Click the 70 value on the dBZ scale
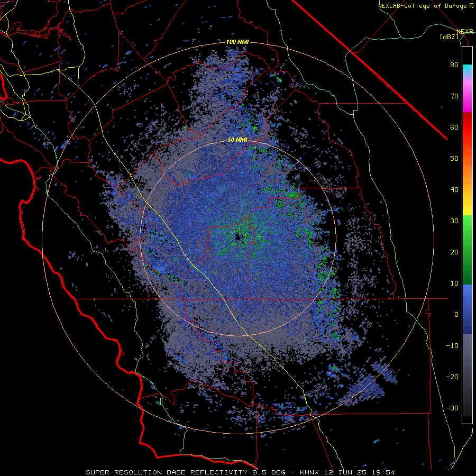Image resolution: width=476 pixels, height=476 pixels. [454, 96]
